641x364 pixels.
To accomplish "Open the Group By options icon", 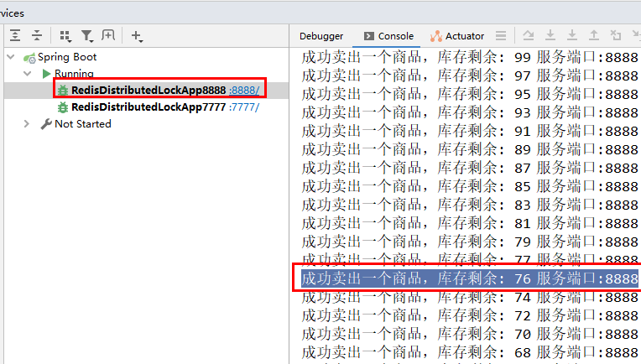I will pyautogui.click(x=65, y=36).
